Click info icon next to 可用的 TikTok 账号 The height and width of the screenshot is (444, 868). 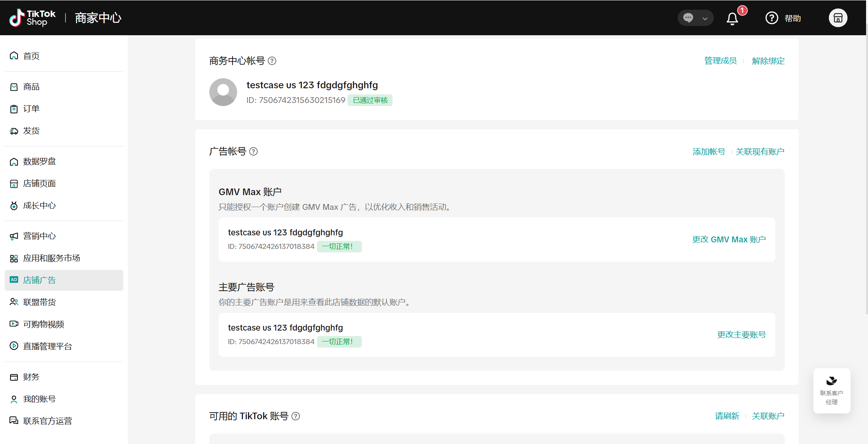pyautogui.click(x=296, y=416)
